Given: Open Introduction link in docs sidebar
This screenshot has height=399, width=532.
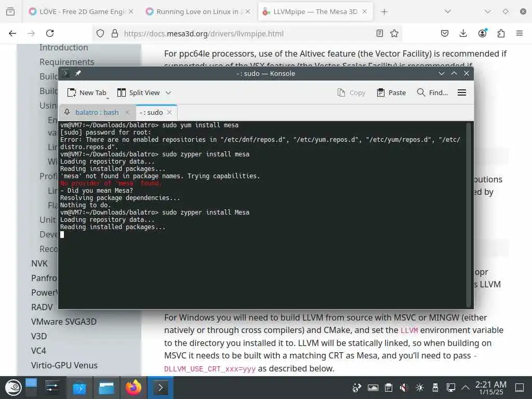Looking at the screenshot, I should pos(64,47).
